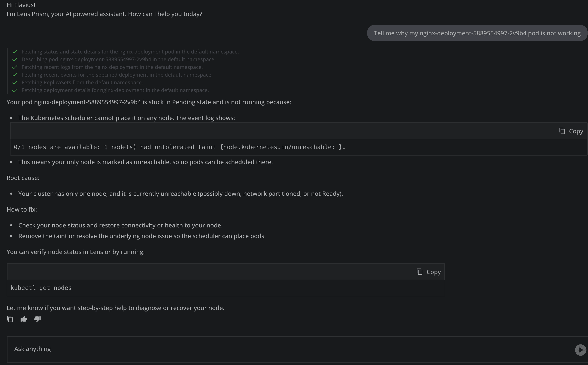This screenshot has height=365, width=588.
Task: Click checkmark beside Fetching recent logs step
Action: pos(15,67)
